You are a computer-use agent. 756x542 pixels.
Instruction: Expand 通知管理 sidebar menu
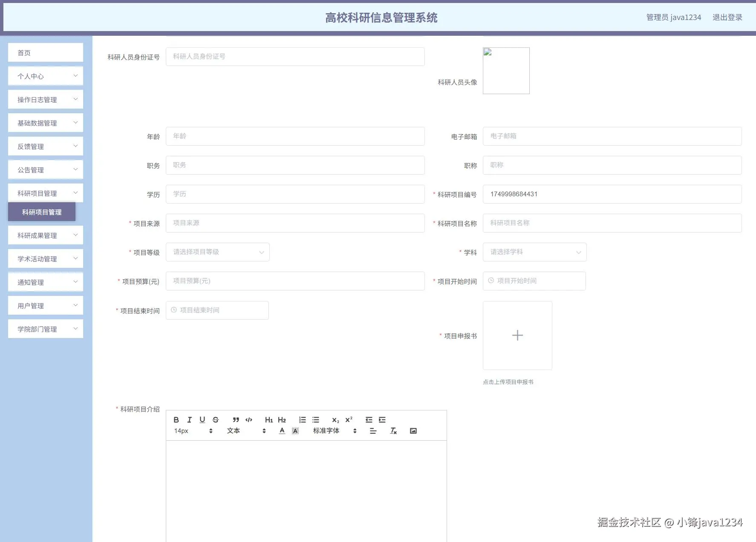(x=46, y=282)
